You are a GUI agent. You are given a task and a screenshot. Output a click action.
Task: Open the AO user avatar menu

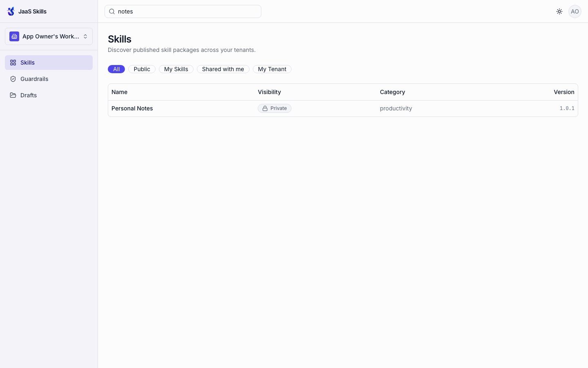pos(575,11)
